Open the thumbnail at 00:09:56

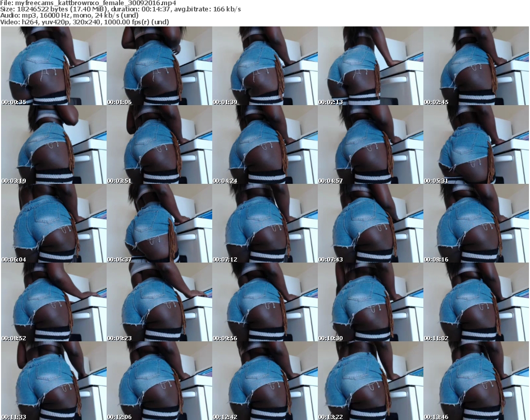coord(265,302)
